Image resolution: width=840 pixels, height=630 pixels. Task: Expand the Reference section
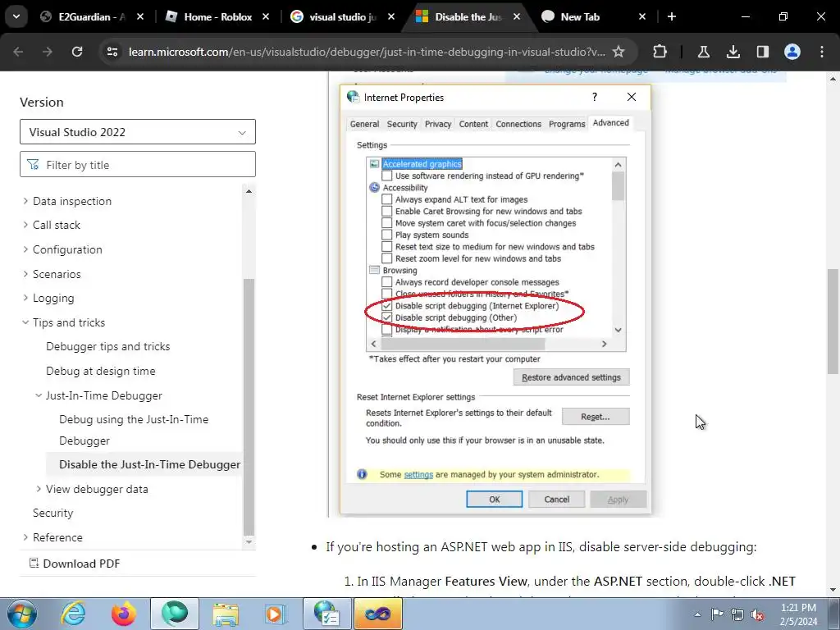pos(25,537)
